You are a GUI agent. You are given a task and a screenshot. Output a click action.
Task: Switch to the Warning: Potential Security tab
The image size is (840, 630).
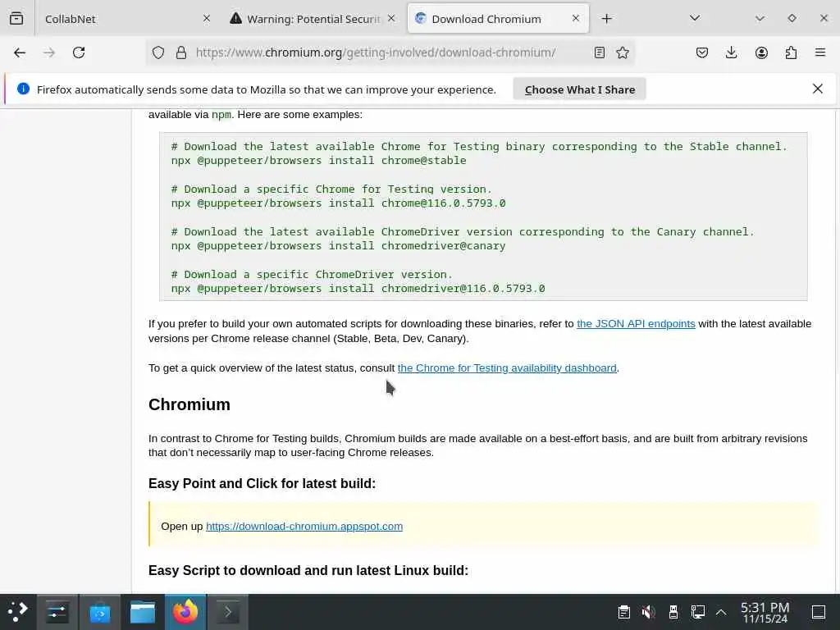313,19
